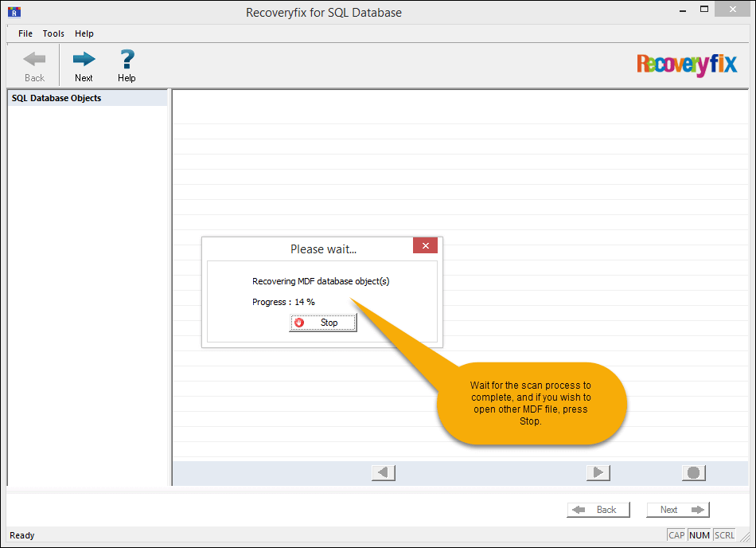Click the Progress : 14 % text

pyautogui.click(x=283, y=302)
